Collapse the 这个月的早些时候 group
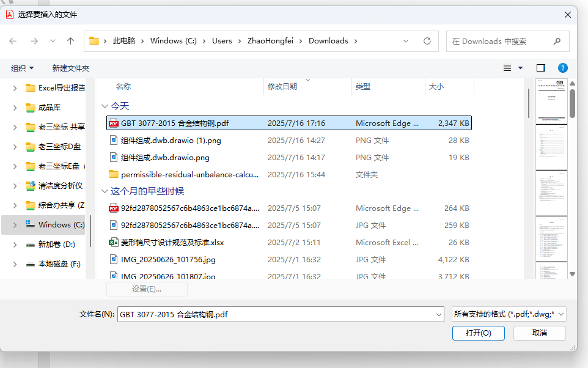The height and width of the screenshot is (368, 588). coord(105,191)
